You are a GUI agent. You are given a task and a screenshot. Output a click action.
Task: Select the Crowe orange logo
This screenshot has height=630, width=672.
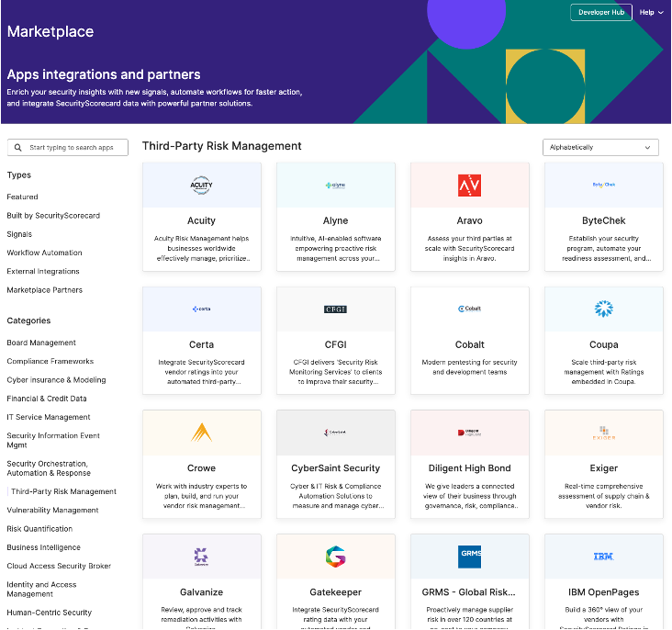[201, 432]
